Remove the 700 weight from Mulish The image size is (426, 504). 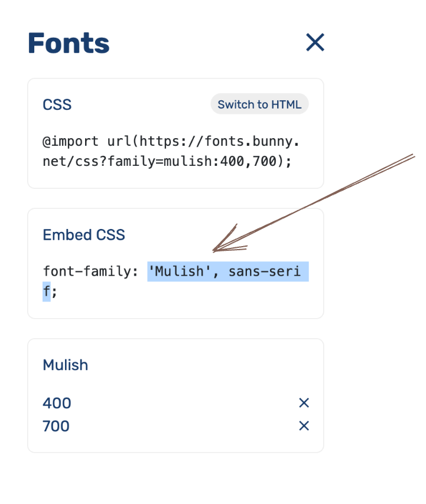304,426
